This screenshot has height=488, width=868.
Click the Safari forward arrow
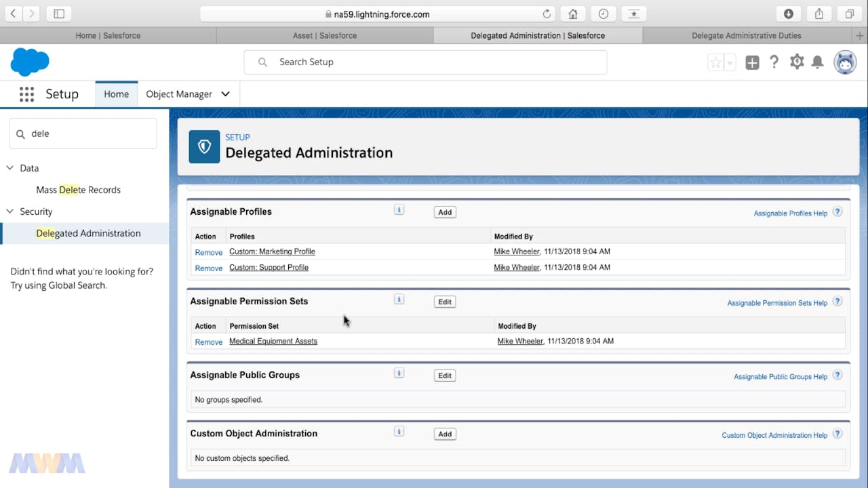(x=31, y=14)
